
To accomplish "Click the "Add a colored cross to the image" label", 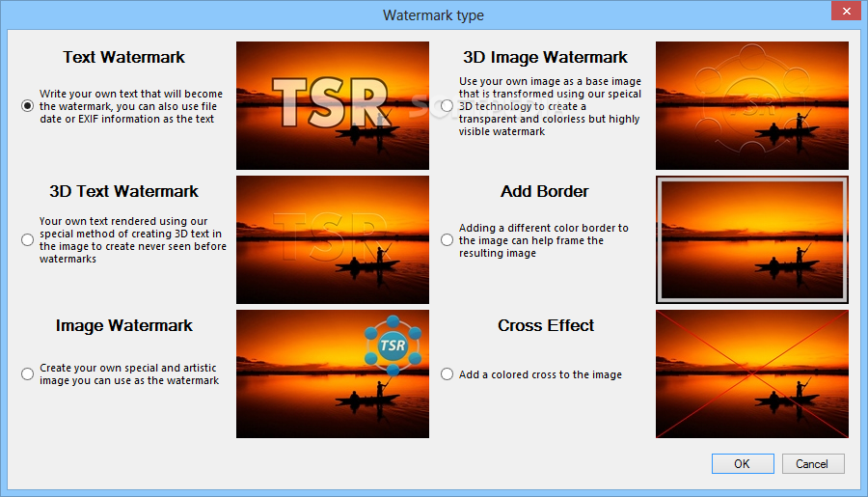I will 540,374.
